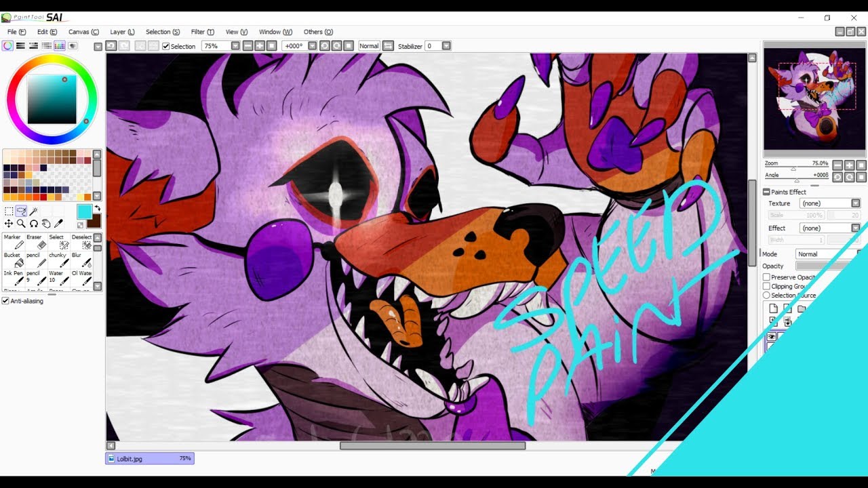Toggle the color wheel panel

click(7, 46)
